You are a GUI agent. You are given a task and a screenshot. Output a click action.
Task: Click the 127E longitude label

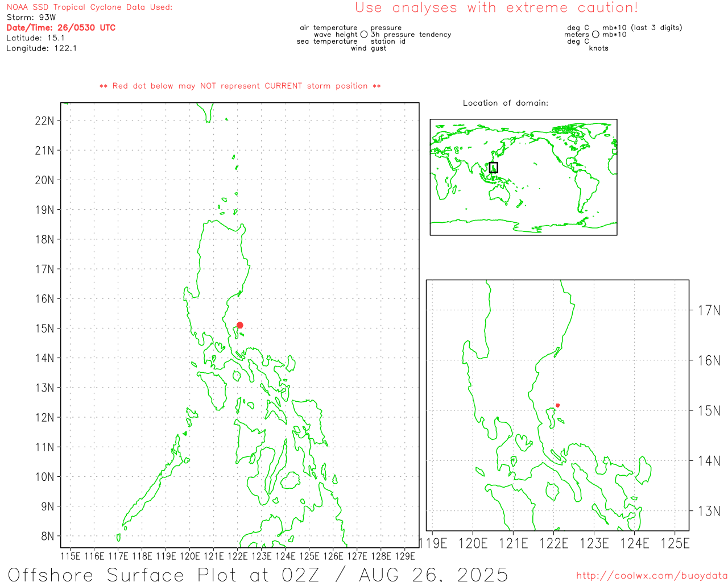(357, 556)
